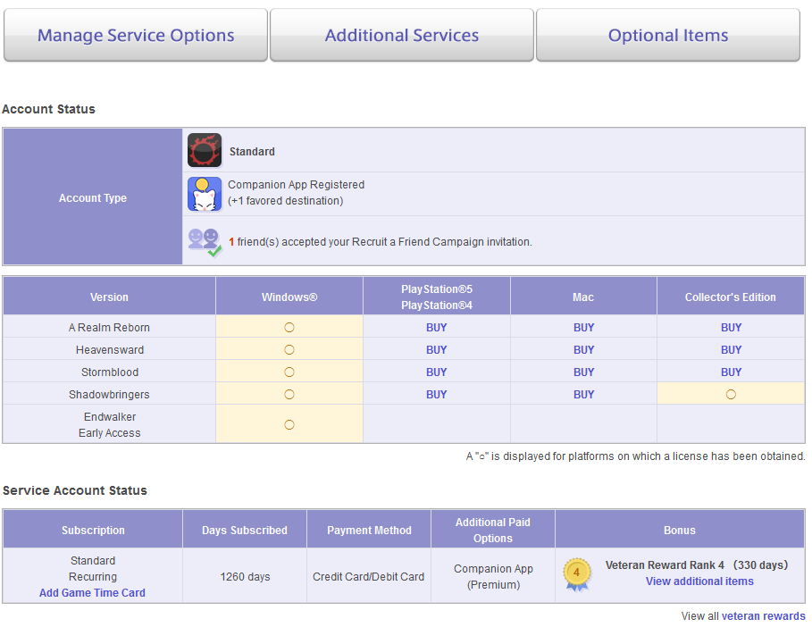Click the Endwalker Early Access Windows circle
Viewport: 812px width, 644px height.
pyautogui.click(x=289, y=425)
